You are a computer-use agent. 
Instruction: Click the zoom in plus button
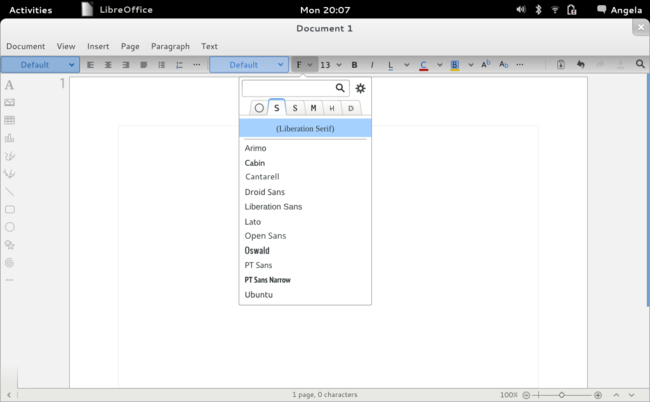point(598,395)
